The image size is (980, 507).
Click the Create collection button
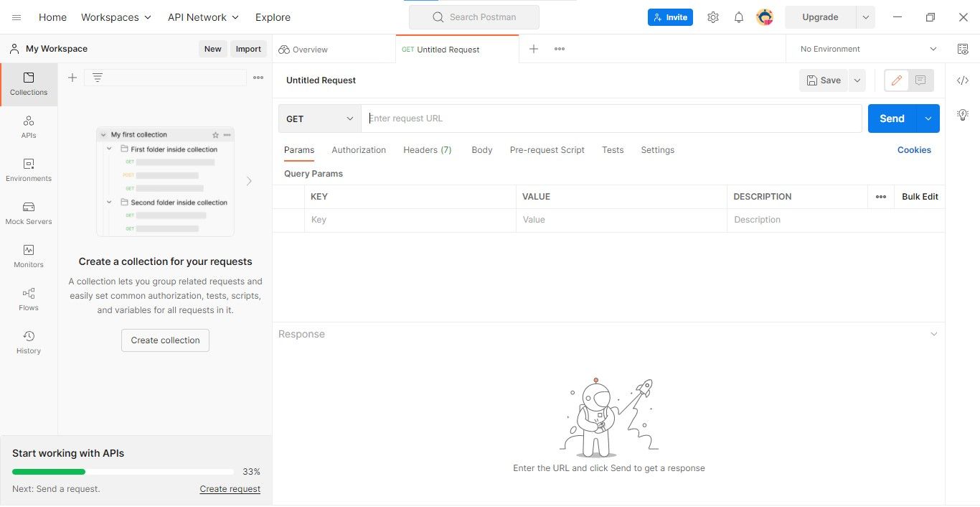(x=165, y=340)
